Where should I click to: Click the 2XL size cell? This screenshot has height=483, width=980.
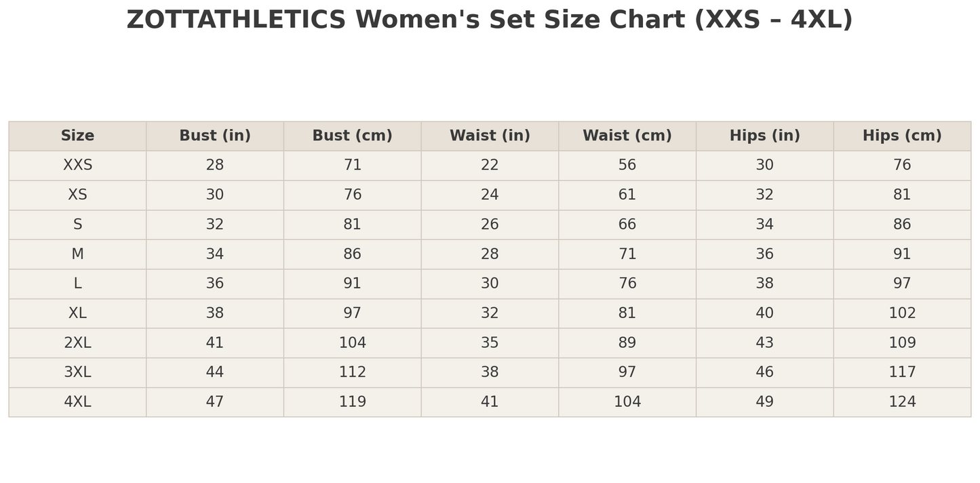click(x=77, y=343)
